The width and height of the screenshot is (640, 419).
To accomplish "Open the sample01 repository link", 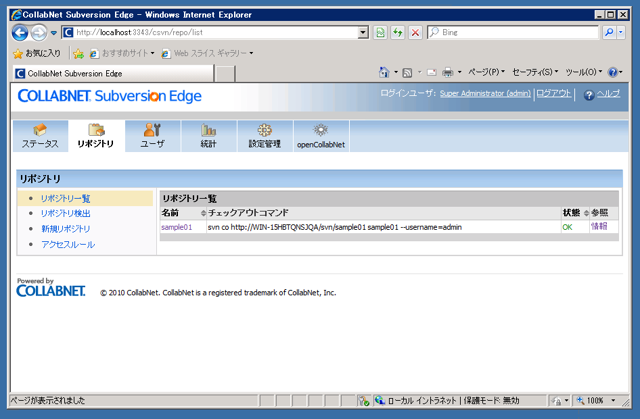I will pos(176,227).
